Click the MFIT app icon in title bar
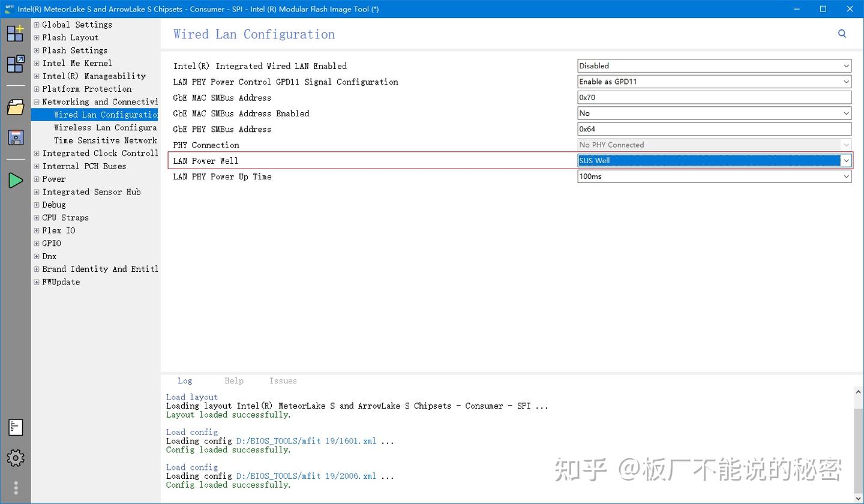The width and height of the screenshot is (864, 504). click(9, 9)
